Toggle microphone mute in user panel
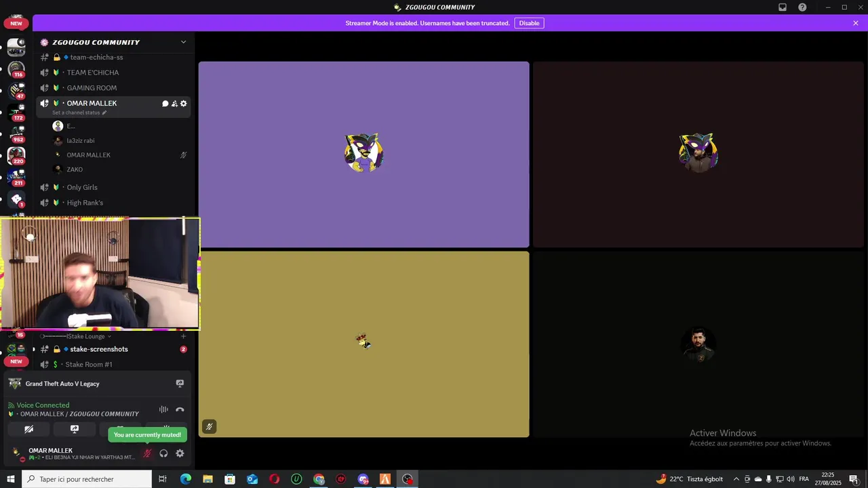This screenshot has width=868, height=488. [x=147, y=453]
